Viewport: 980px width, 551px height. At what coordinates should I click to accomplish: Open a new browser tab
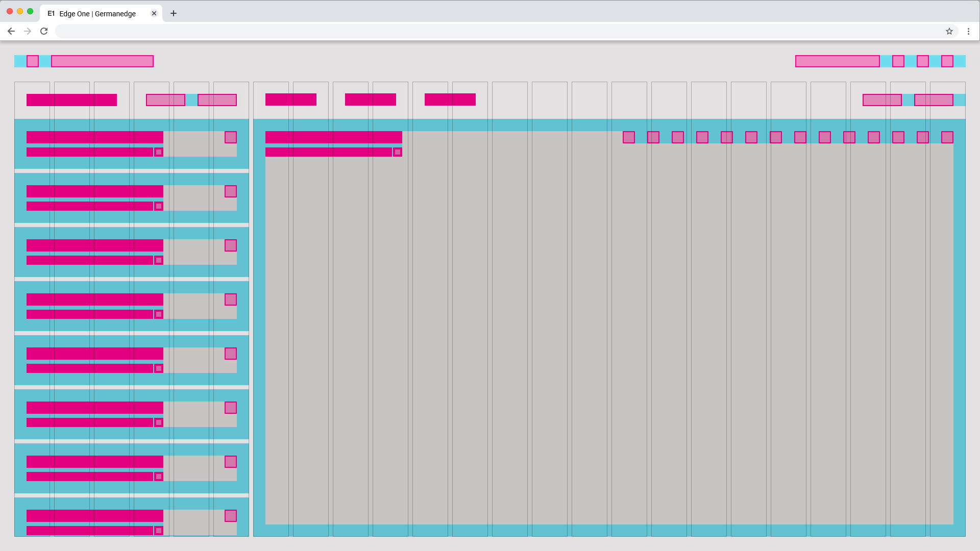[x=174, y=13]
